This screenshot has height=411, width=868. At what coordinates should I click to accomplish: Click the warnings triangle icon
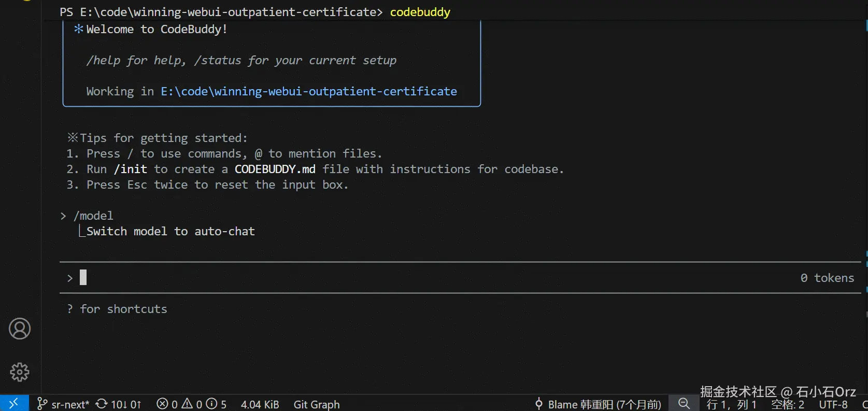[187, 404]
